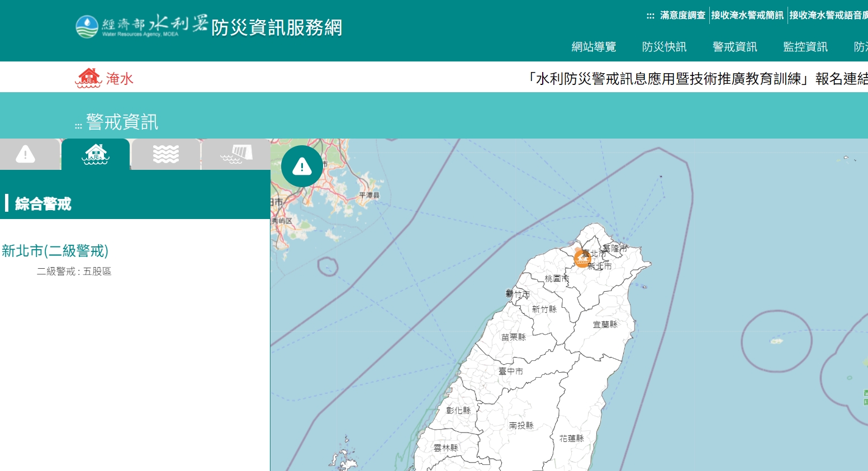This screenshot has width=868, height=471.
Task: Click the 二級警戒 : 五股區 detail text
Action: [74, 272]
